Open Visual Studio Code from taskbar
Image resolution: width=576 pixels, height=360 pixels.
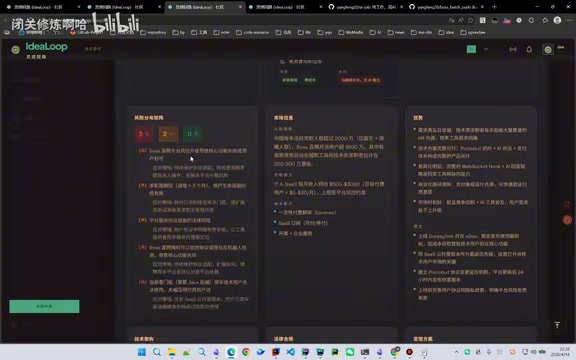click(x=291, y=352)
